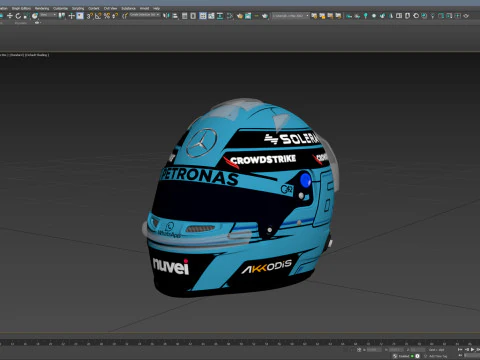Open the Content menu
480x360 pixels.
coord(94,8)
